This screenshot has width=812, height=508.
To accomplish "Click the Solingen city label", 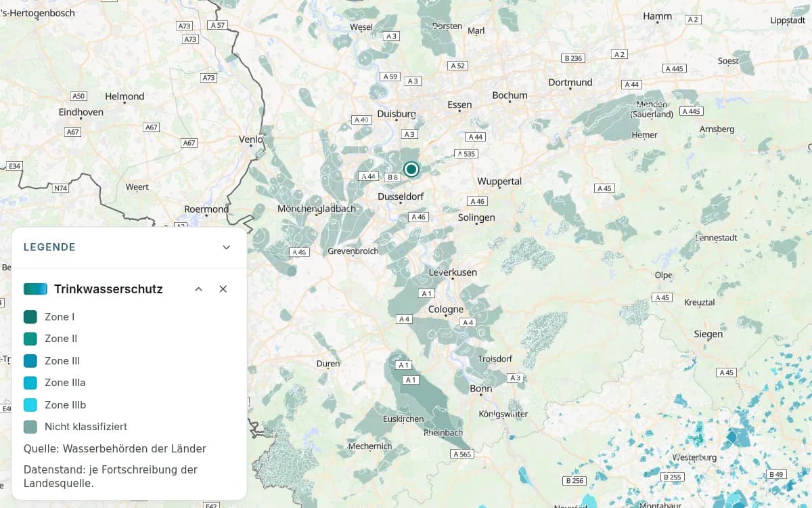I will click(x=476, y=217).
